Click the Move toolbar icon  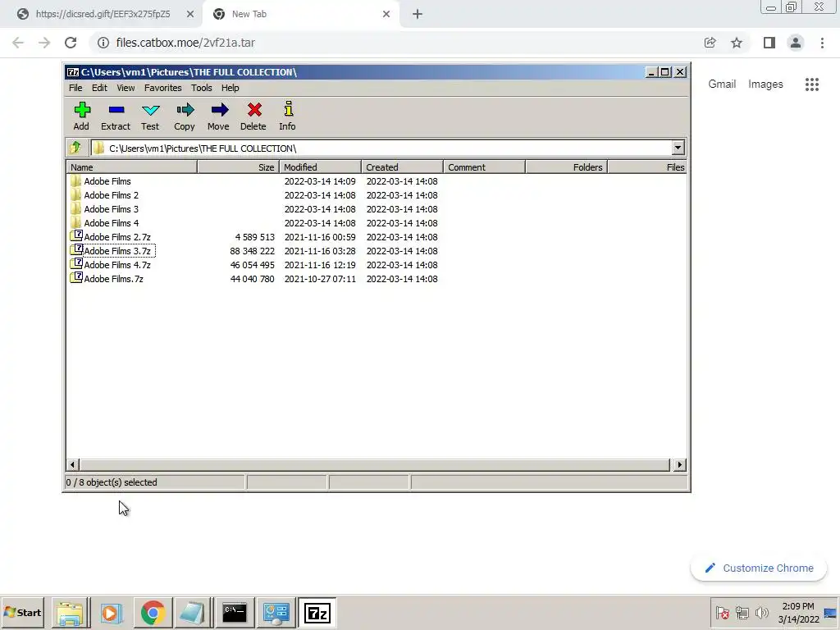(x=218, y=116)
